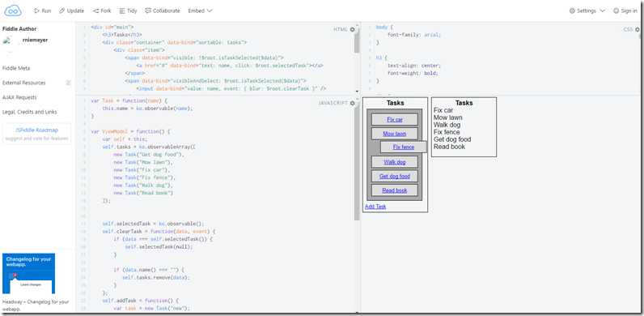Click the Walk dog task link
644x316 pixels.
click(395, 162)
